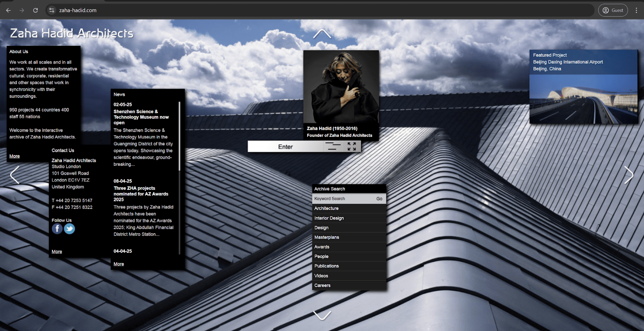Reload the page with the refresh icon
The height and width of the screenshot is (331, 644).
[35, 10]
